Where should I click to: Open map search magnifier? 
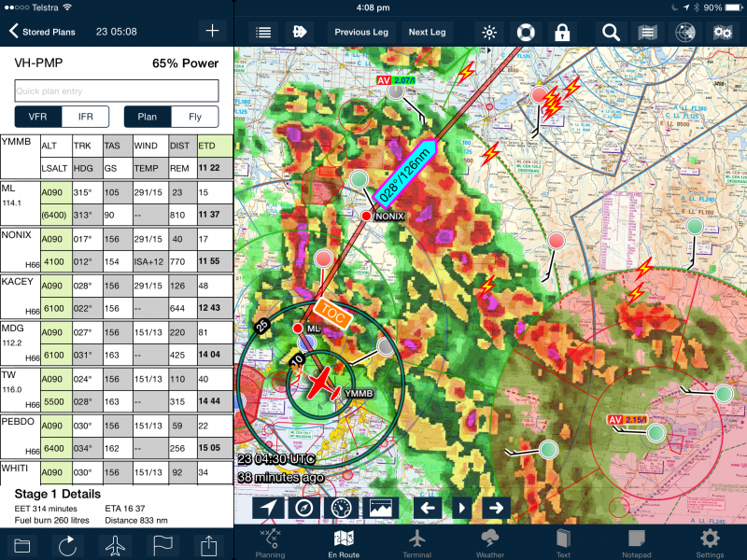tap(611, 33)
